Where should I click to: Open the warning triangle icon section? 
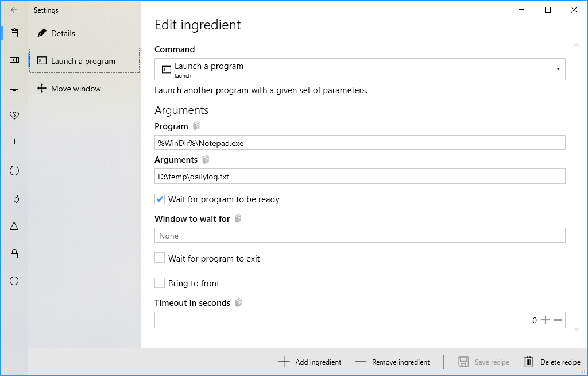coord(14,226)
